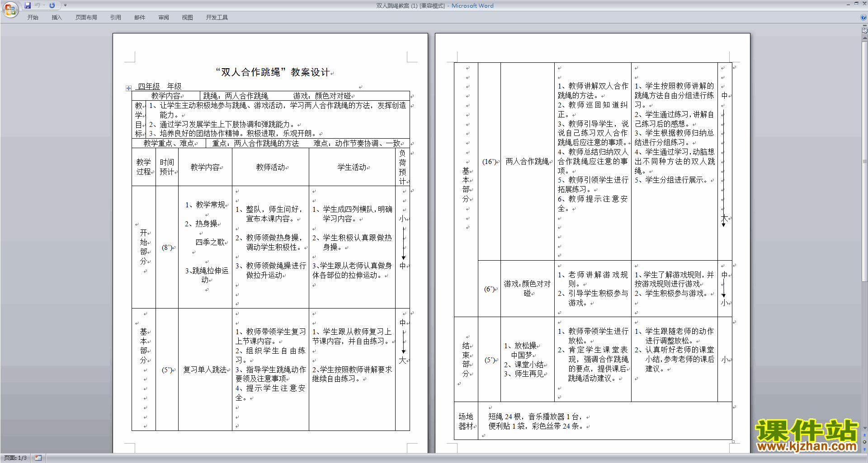868x463 pixels.
Task: Click page counter 页面: 1/3 in status bar
Action: tap(15, 458)
